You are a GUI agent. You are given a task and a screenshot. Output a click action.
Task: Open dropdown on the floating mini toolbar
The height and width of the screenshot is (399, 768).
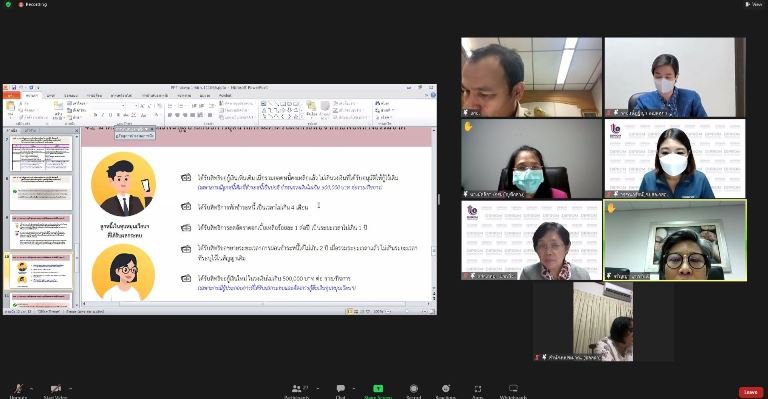146,129
